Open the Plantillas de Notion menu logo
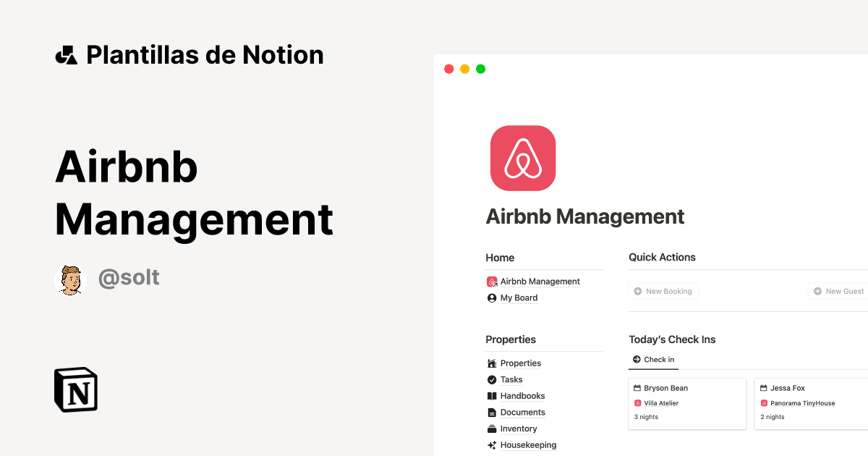The height and width of the screenshot is (456, 868). (x=67, y=54)
